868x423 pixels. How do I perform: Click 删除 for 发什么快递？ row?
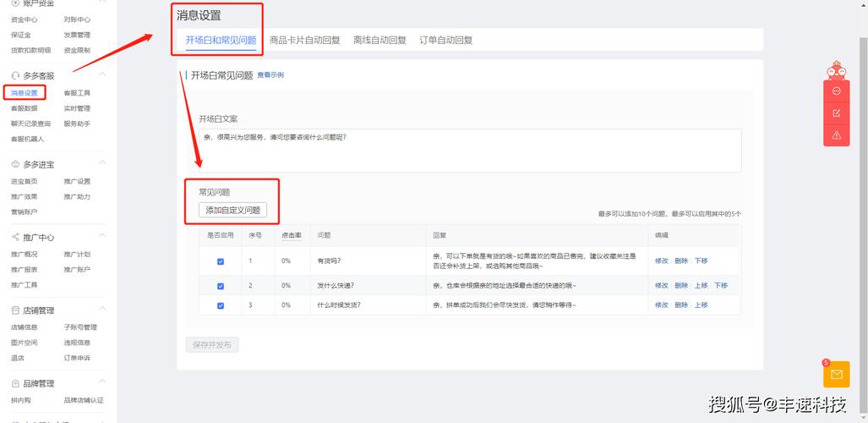(x=681, y=285)
